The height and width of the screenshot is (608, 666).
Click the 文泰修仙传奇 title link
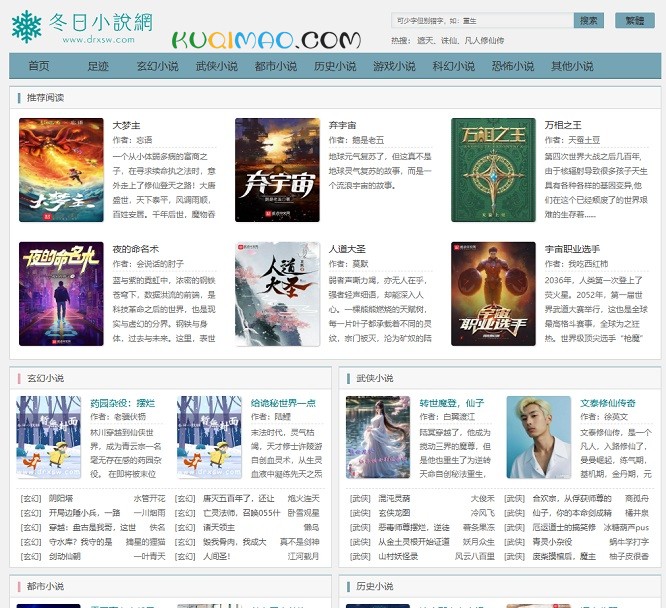point(608,403)
